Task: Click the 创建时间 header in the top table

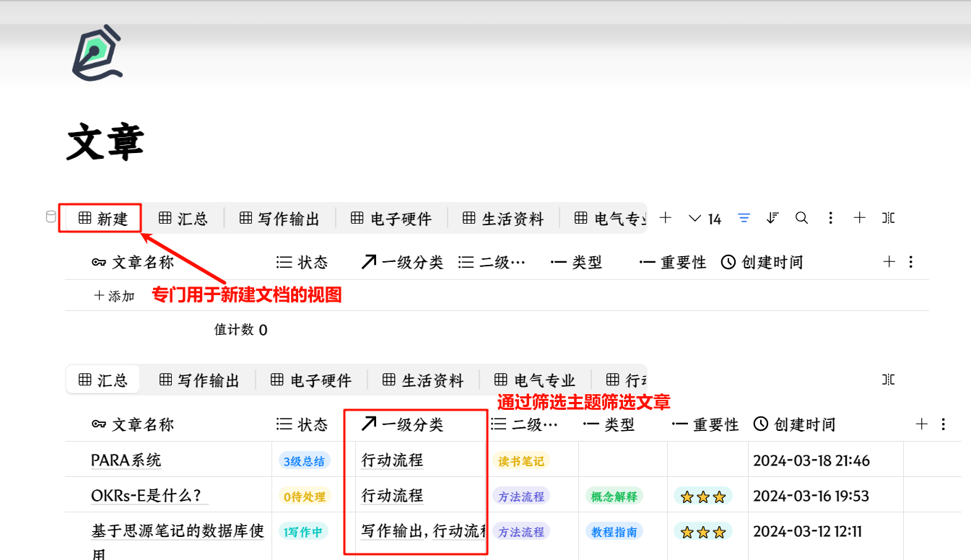Action: coord(763,263)
